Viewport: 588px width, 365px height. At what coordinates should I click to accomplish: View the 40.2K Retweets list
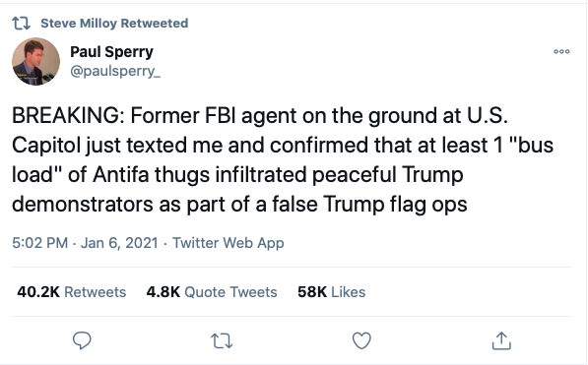pyautogui.click(x=72, y=292)
